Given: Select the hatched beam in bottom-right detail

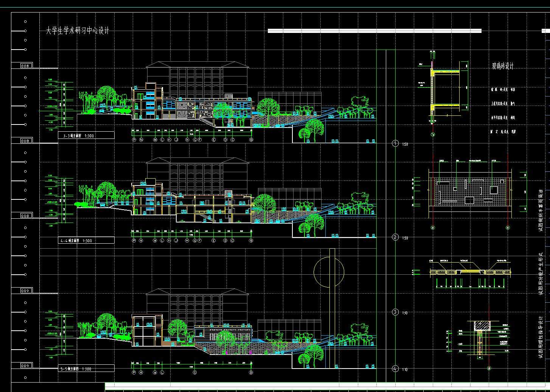Looking at the screenshot, I should (x=482, y=325).
